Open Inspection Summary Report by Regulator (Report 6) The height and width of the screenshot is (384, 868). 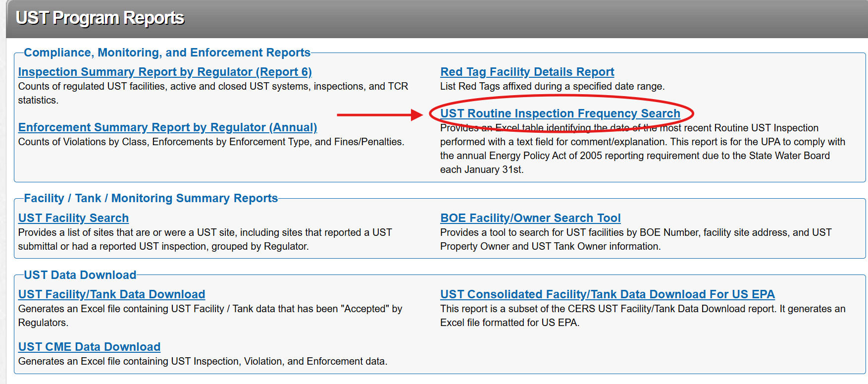[x=165, y=72]
